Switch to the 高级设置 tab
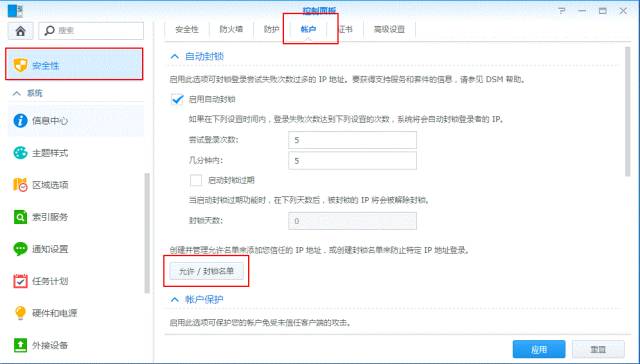This screenshot has width=640, height=364. 389,29
